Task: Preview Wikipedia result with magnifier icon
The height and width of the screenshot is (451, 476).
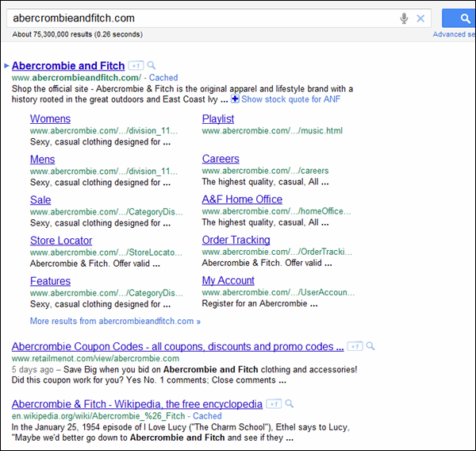Action: coord(290,403)
